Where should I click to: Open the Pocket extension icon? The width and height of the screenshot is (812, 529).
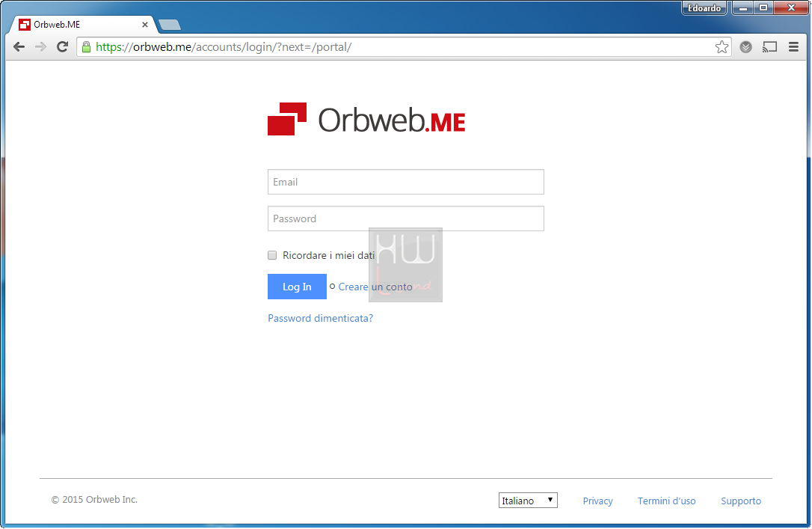[x=745, y=47]
